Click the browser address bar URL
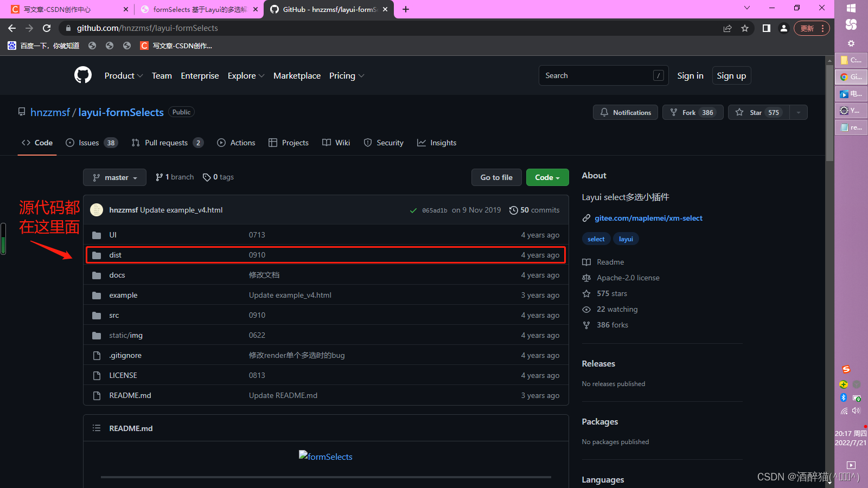The image size is (868, 488). (x=147, y=28)
